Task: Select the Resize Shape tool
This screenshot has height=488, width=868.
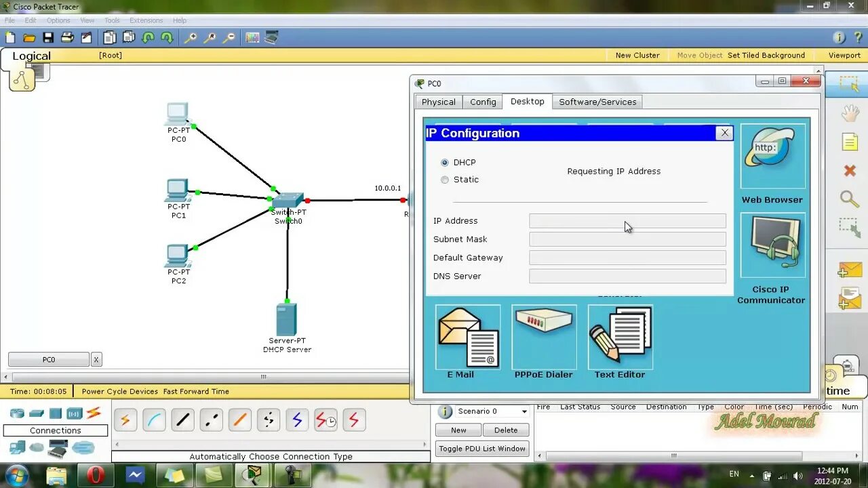Action: 849,227
